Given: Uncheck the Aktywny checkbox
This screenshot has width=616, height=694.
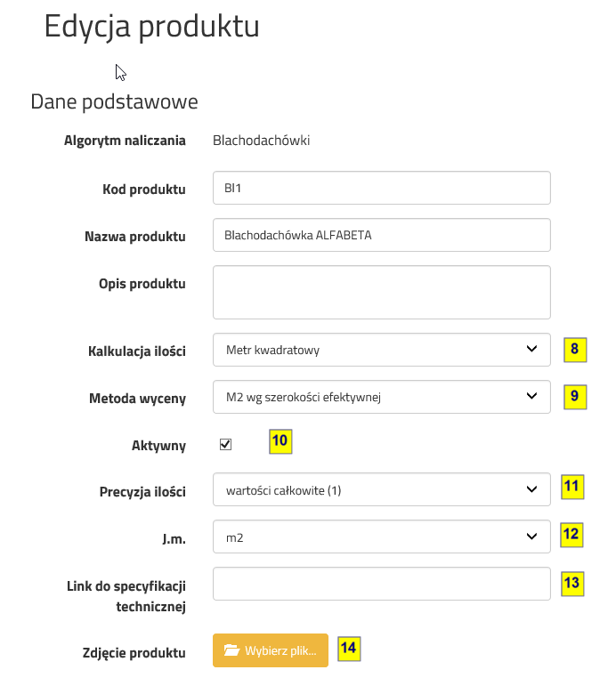Looking at the screenshot, I should tap(225, 444).
